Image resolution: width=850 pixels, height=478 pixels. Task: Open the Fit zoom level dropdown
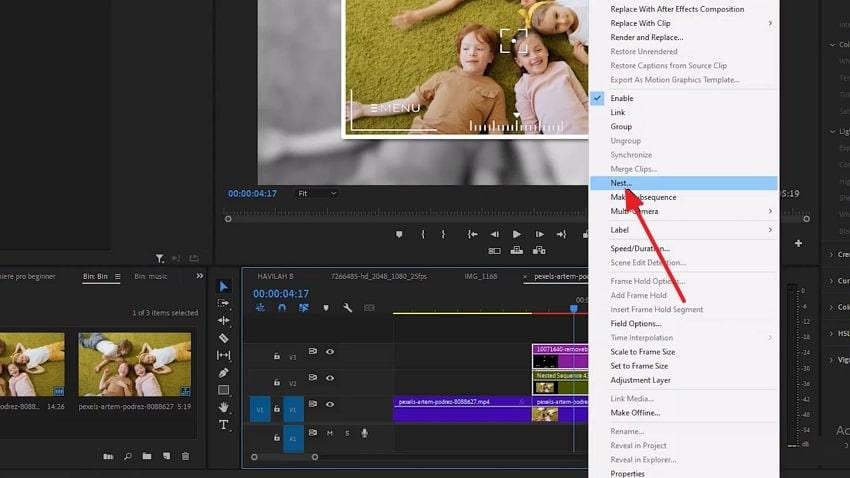318,193
